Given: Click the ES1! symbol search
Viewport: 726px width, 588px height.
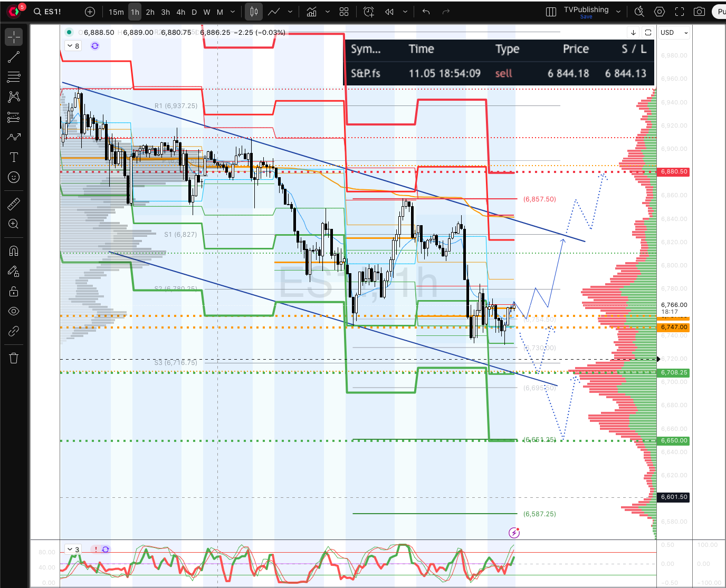Looking at the screenshot, I should 47,12.
